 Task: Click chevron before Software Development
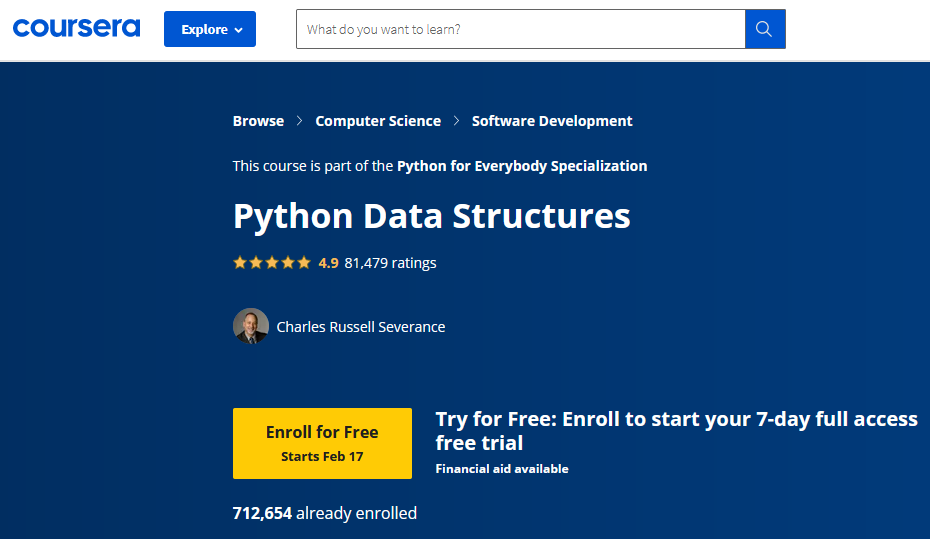(x=456, y=121)
